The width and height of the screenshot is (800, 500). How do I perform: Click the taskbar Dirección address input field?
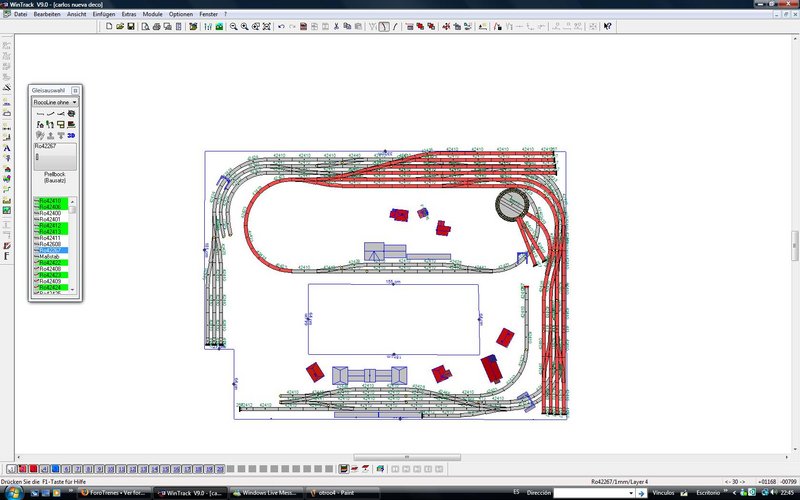coord(590,493)
